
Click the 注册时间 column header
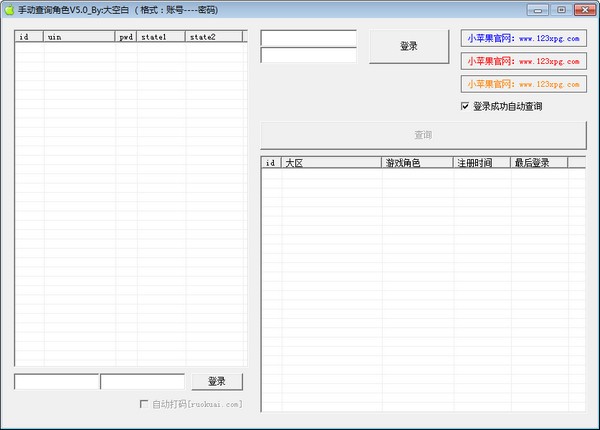(482, 163)
